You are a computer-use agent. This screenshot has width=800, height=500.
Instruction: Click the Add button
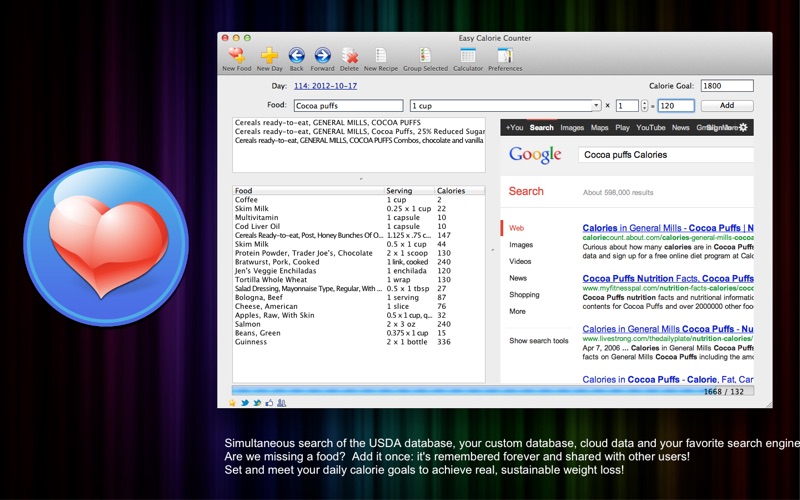tap(727, 106)
